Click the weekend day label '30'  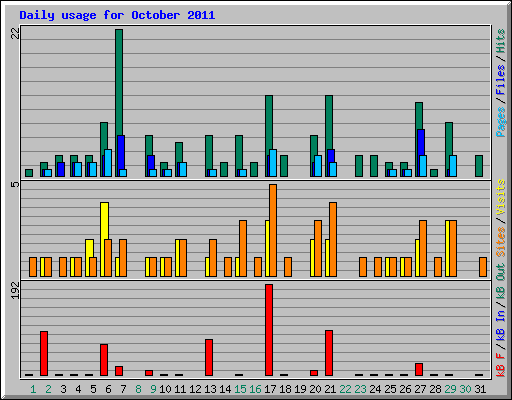(465, 389)
